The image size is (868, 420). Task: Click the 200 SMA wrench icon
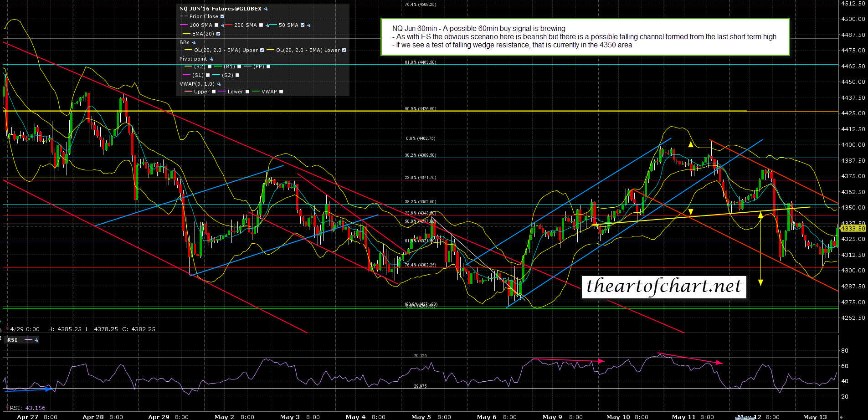click(x=267, y=26)
